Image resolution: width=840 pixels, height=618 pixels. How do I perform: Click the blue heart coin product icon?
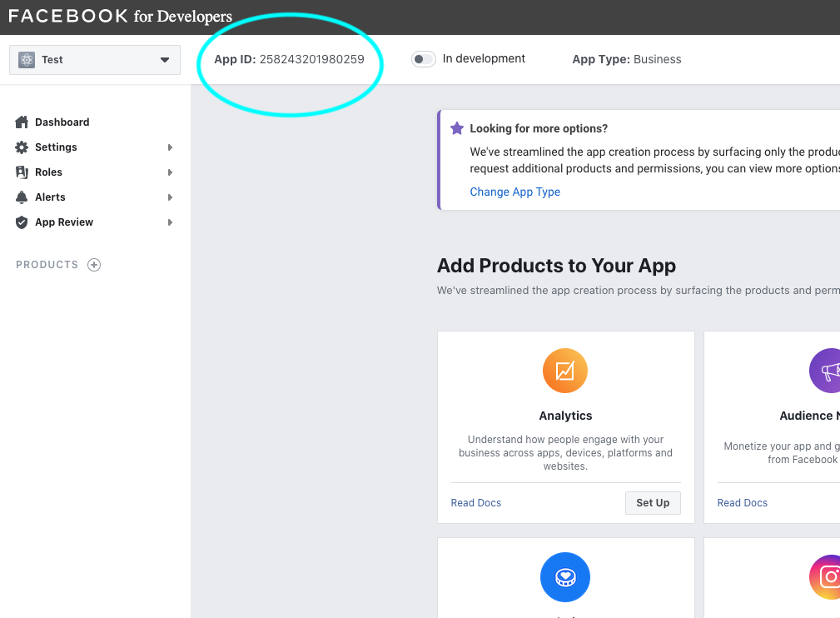tap(565, 577)
